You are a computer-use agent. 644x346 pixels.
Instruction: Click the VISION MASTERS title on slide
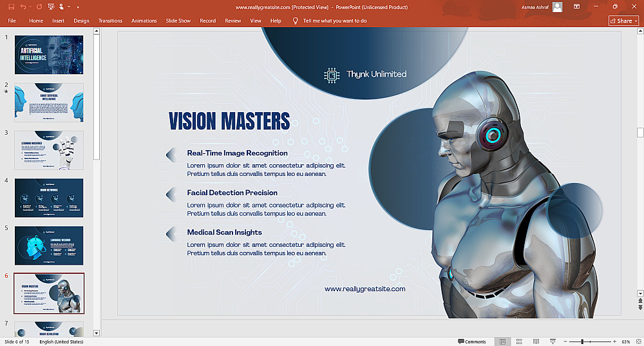point(229,121)
